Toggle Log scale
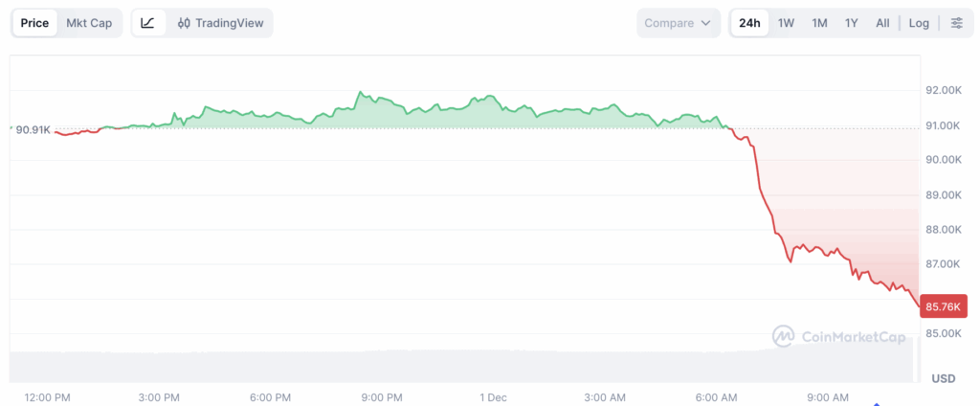The width and height of the screenshot is (980, 406). click(919, 23)
